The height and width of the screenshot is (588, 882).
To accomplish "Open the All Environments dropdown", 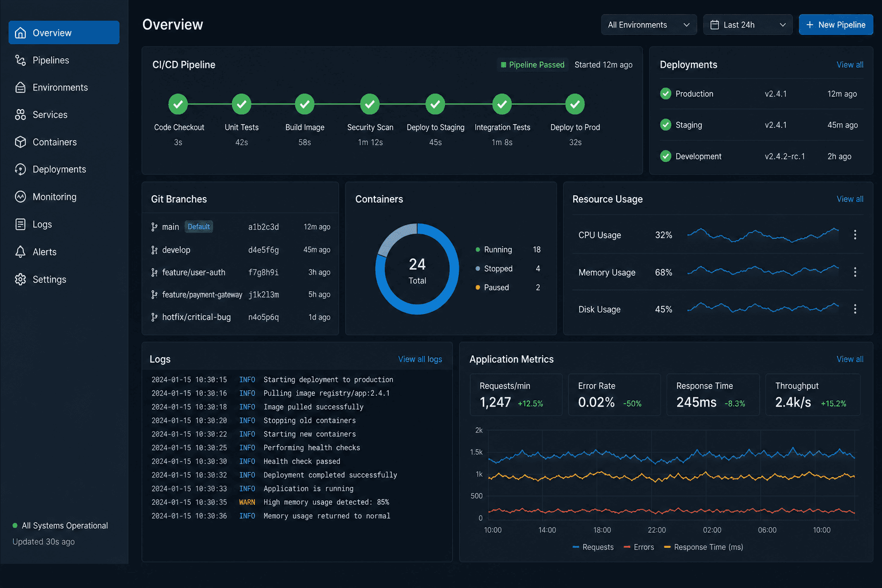I will (649, 25).
